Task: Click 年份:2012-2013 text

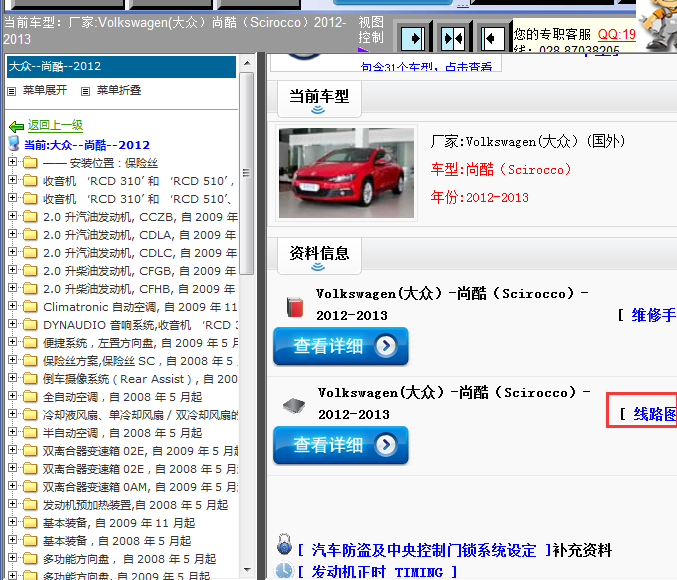Action: coord(480,197)
